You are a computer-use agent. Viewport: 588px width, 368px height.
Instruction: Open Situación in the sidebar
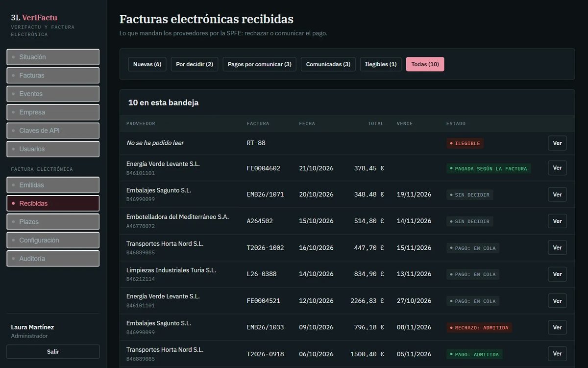click(x=53, y=57)
